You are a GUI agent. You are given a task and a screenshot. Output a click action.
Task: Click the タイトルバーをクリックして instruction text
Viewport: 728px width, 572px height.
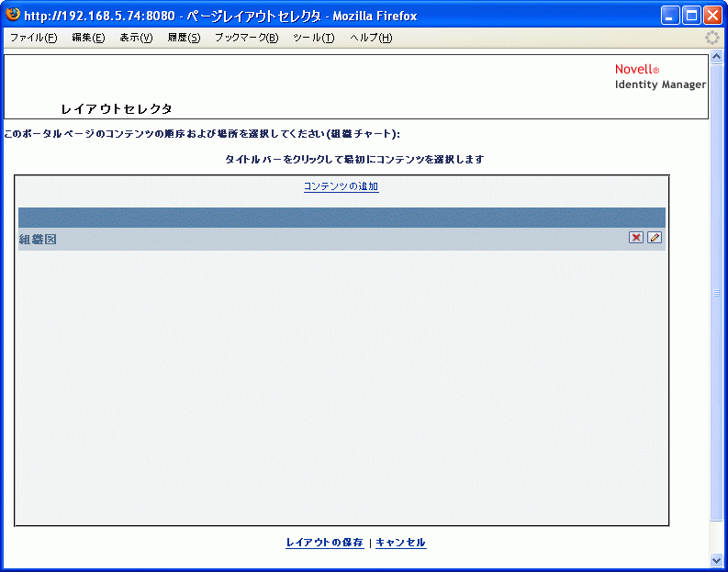pos(354,159)
